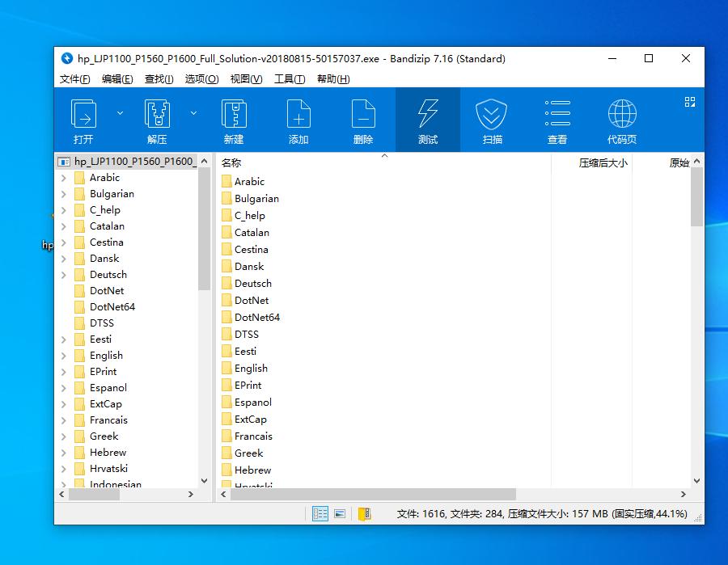Open the 文件 (File) menu
728x565 pixels.
76,78
